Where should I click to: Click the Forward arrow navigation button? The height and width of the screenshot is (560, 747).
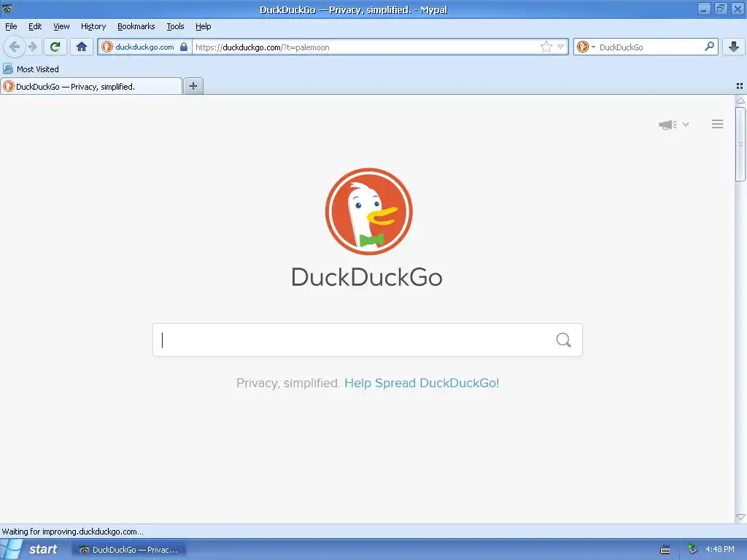point(33,47)
